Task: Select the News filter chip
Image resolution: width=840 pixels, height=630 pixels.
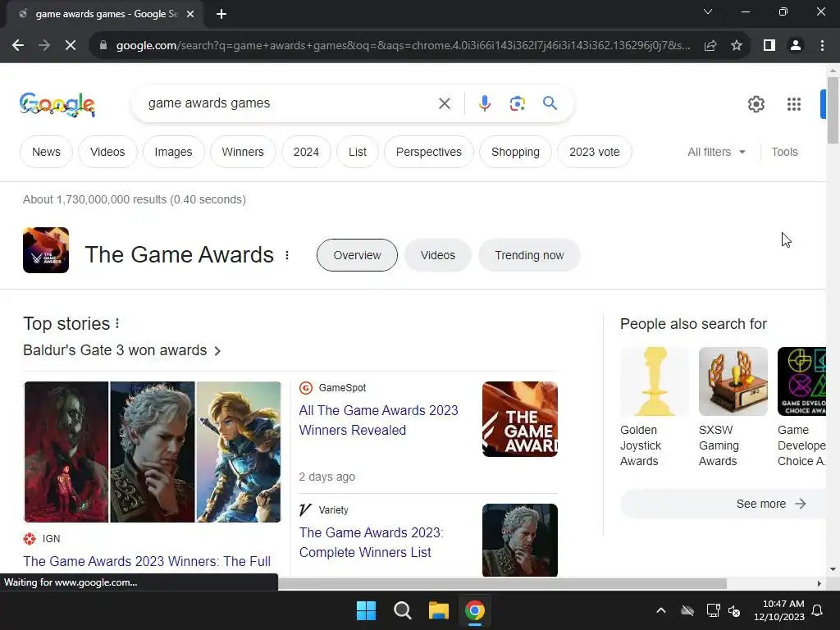Action: (x=46, y=152)
